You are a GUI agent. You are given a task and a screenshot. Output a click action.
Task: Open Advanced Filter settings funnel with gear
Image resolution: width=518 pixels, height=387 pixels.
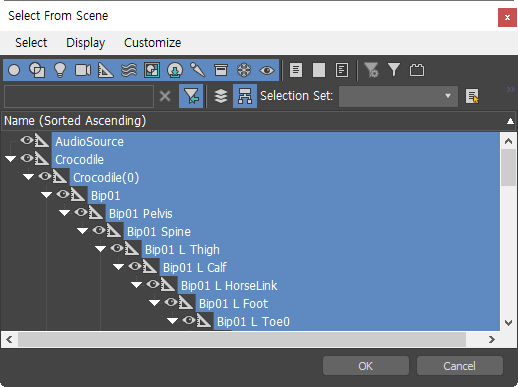(371, 70)
